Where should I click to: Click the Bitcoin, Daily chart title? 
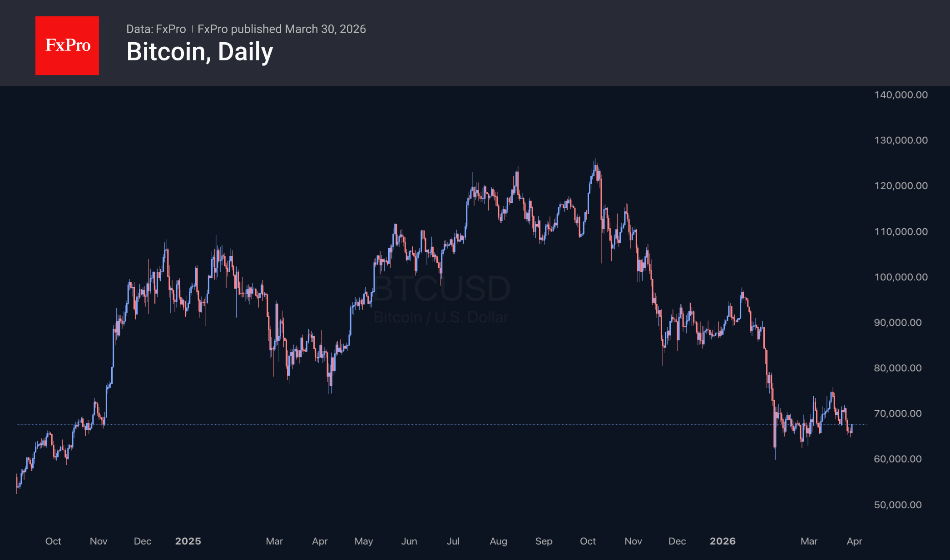coord(200,52)
